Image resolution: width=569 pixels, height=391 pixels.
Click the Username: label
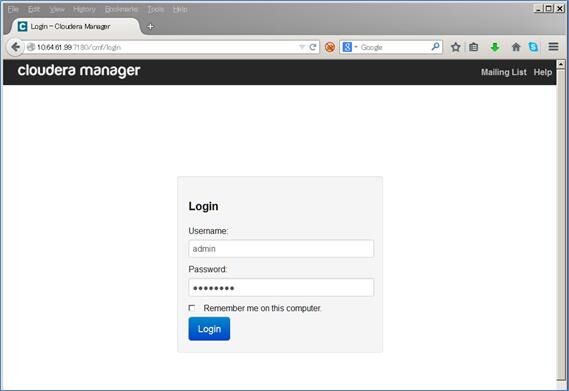click(x=208, y=231)
